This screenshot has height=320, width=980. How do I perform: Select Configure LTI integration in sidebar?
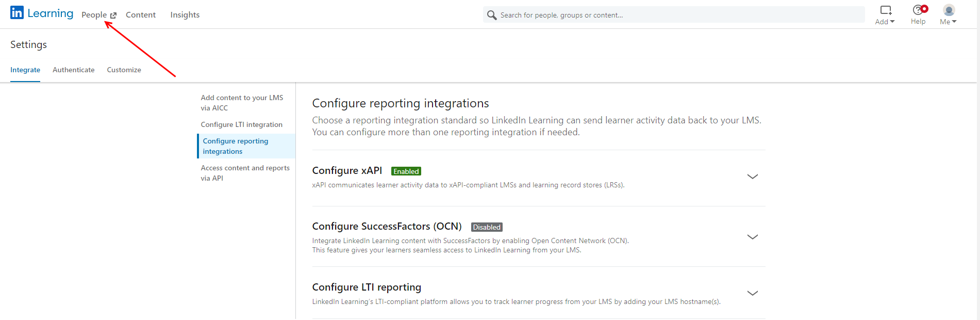point(242,124)
